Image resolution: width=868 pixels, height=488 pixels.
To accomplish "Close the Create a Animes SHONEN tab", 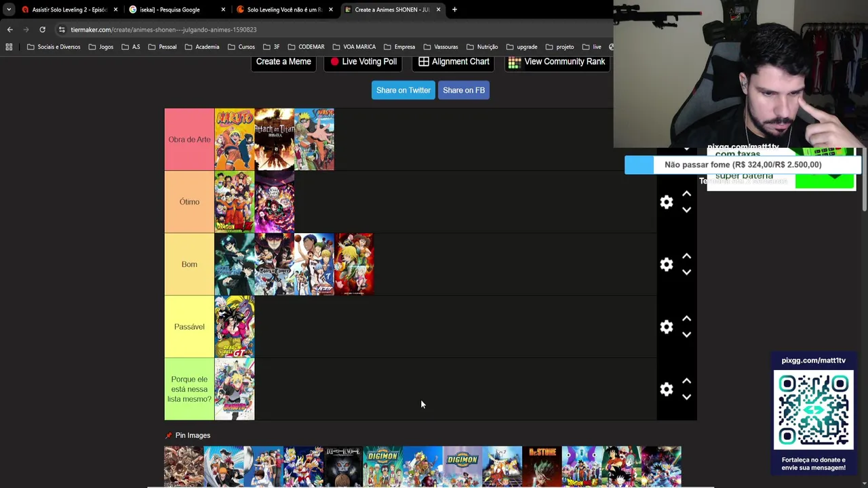I will click(x=438, y=9).
